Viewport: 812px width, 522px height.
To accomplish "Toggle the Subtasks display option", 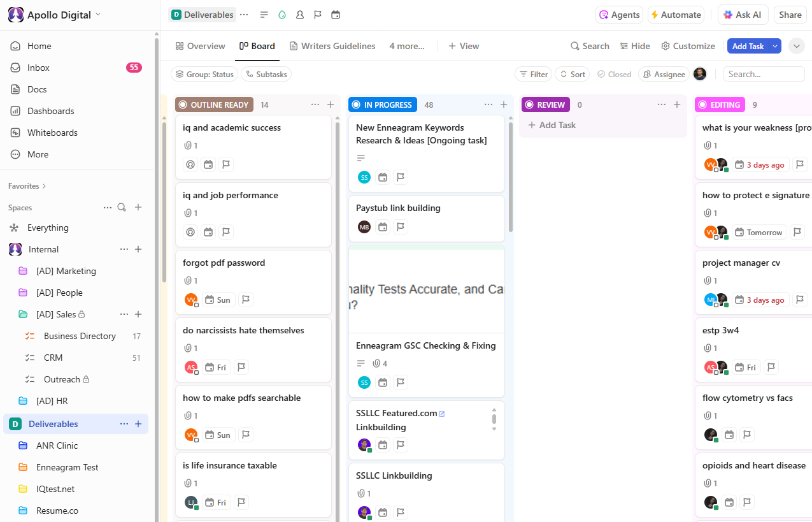I will (266, 74).
